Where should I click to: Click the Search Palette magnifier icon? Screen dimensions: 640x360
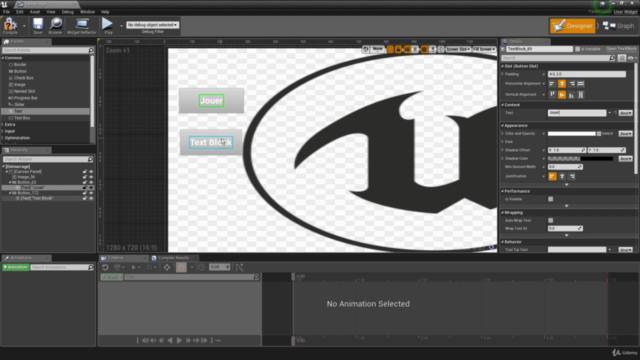tap(91, 50)
